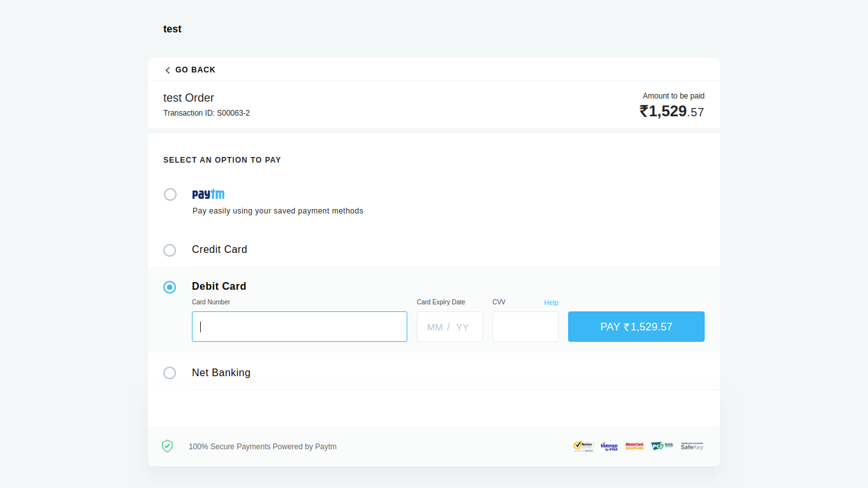Expand the Net Banking payment option

[x=221, y=373]
